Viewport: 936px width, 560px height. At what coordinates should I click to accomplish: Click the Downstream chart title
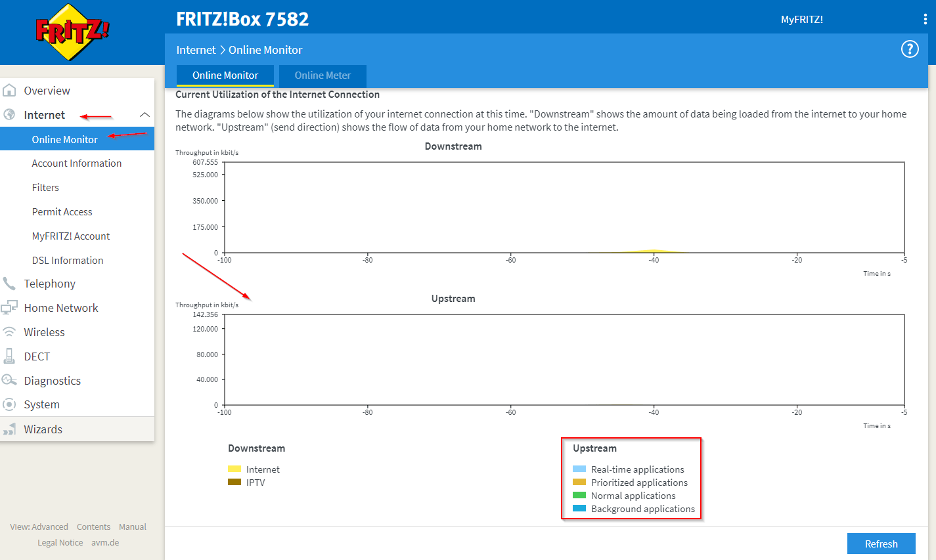pos(453,146)
